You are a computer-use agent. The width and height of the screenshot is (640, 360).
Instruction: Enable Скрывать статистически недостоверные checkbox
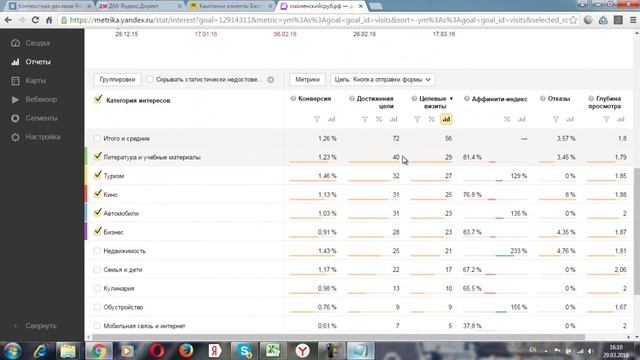149,79
